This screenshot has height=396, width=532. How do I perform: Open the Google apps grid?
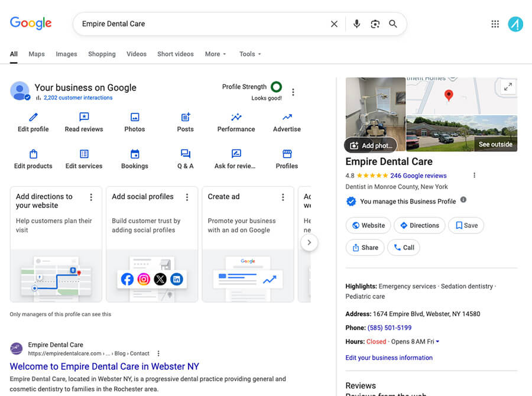click(495, 23)
